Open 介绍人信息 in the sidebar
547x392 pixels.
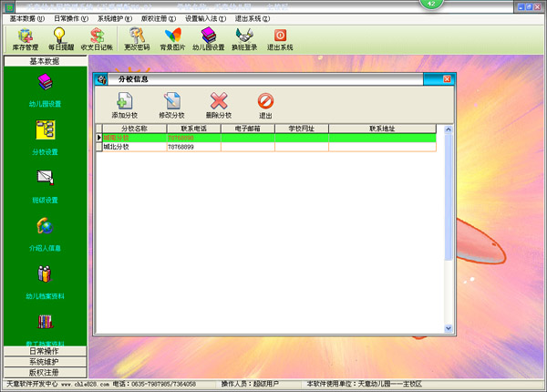[44, 230]
